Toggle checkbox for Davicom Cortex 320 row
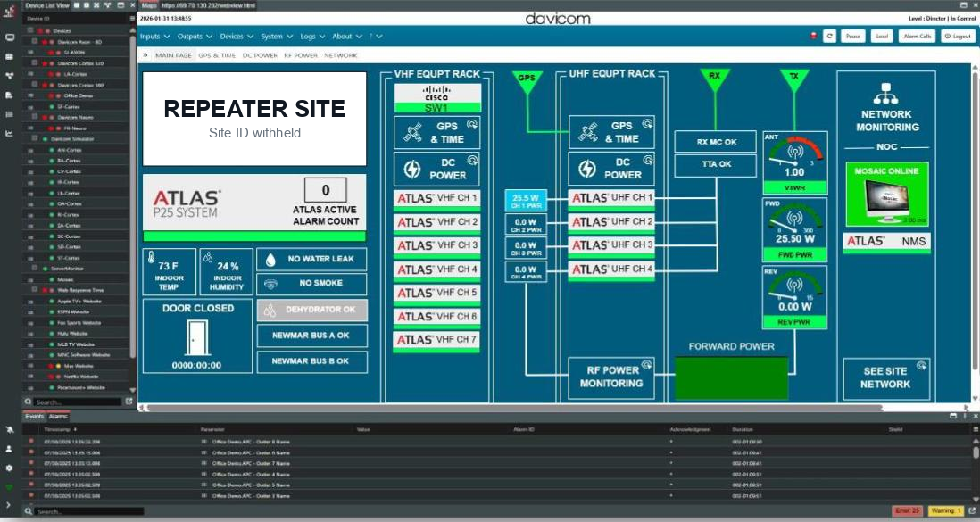The width and height of the screenshot is (980, 522). [35, 63]
